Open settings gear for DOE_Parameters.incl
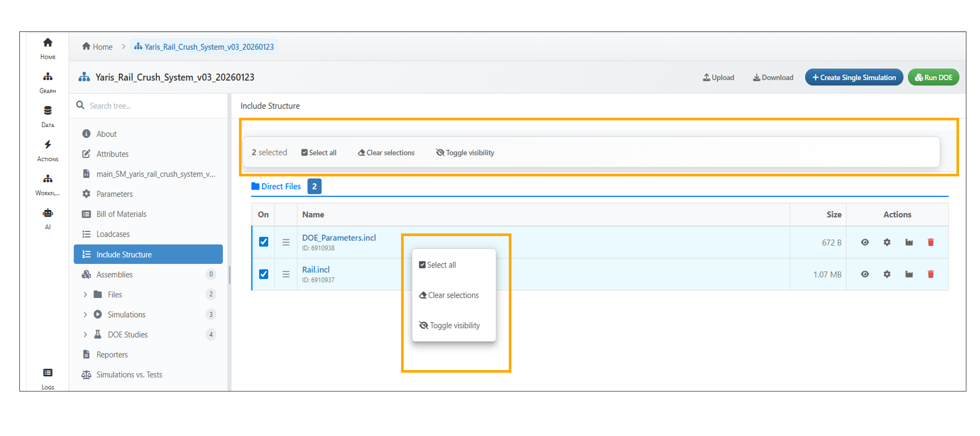This screenshot has width=980, height=436. click(x=887, y=242)
